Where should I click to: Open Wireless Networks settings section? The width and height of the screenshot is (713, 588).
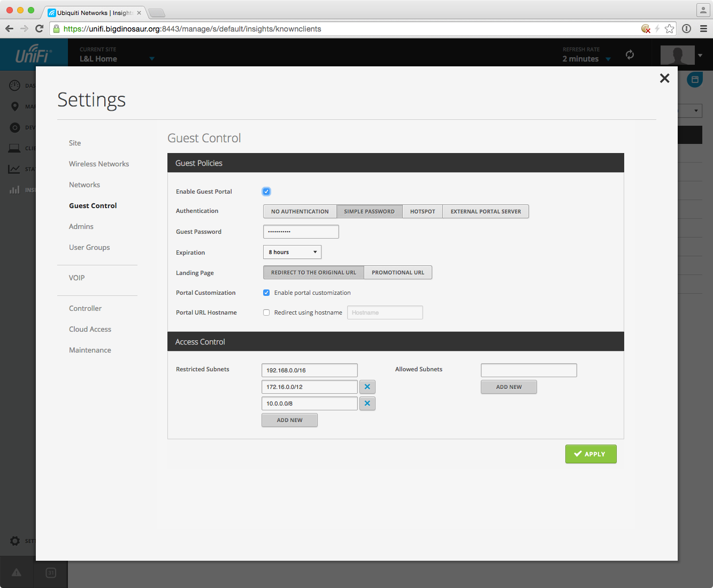pos(99,164)
